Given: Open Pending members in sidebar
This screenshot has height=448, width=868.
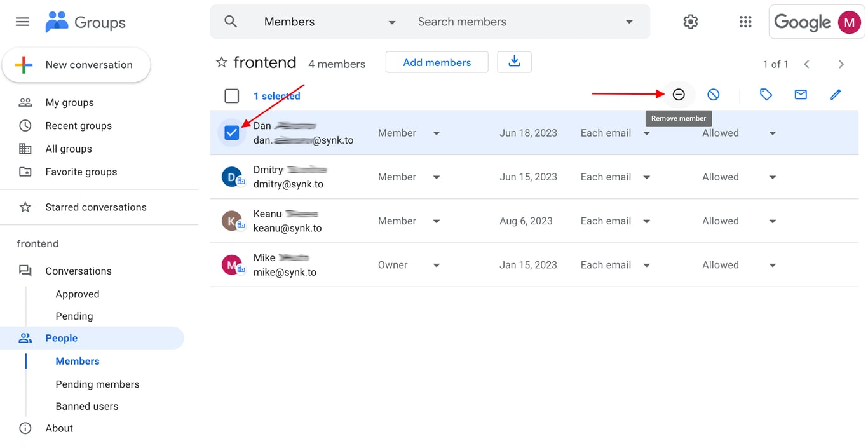Looking at the screenshot, I should coord(97,384).
